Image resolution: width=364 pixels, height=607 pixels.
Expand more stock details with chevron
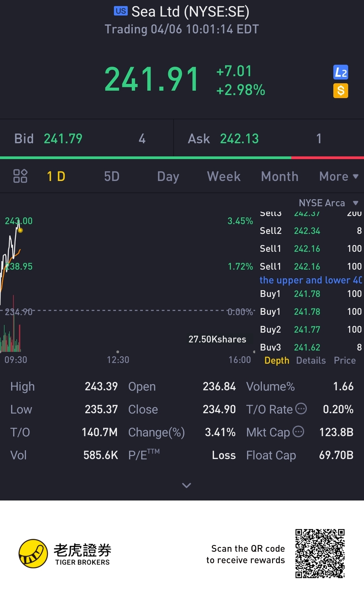click(186, 485)
